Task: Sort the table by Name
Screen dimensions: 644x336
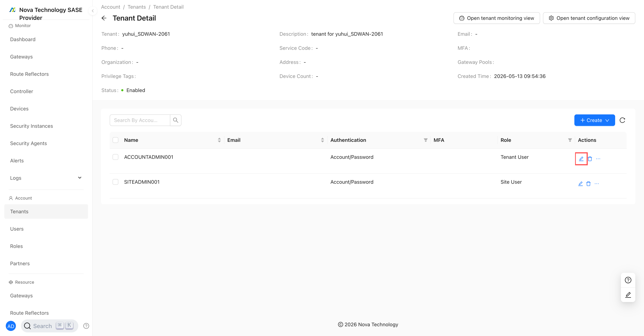Action: 219,140
